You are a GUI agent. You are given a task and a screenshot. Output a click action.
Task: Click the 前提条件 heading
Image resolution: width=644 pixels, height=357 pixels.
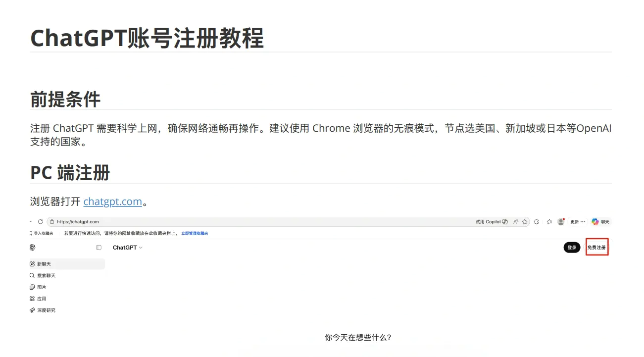click(65, 99)
